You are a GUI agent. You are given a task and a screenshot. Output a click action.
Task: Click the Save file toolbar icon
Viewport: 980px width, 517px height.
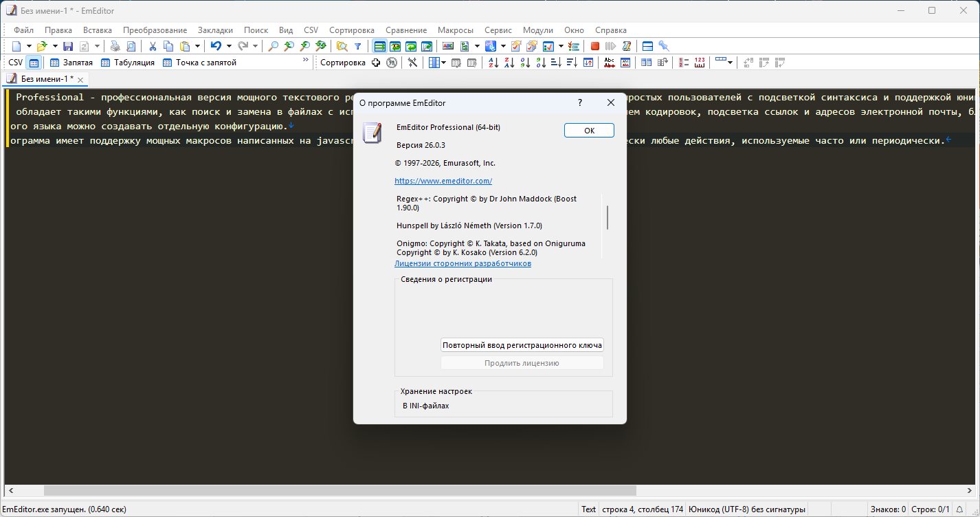pyautogui.click(x=68, y=46)
